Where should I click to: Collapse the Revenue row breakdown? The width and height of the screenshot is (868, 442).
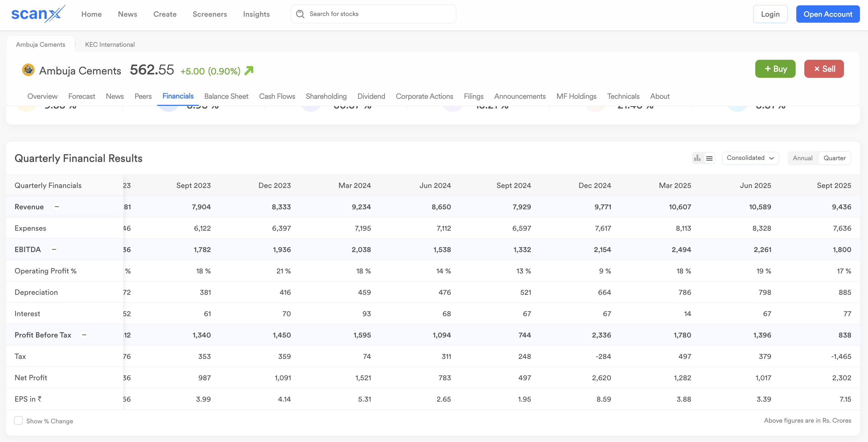click(57, 207)
